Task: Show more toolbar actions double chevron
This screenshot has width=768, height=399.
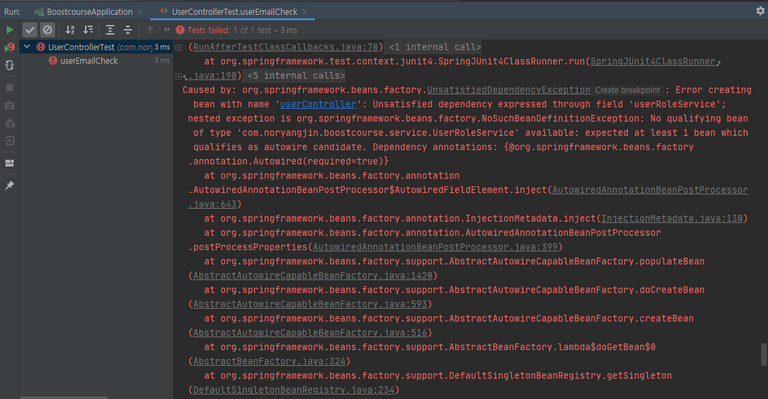Action: click(167, 30)
